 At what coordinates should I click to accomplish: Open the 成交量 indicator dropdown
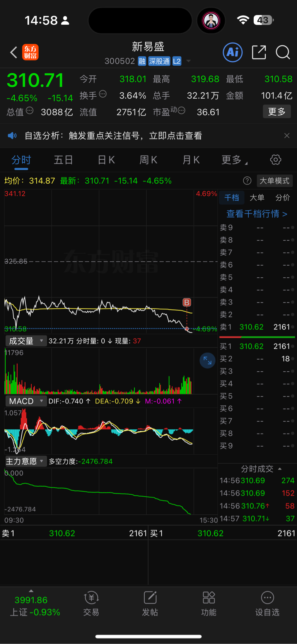pyautogui.click(x=26, y=341)
